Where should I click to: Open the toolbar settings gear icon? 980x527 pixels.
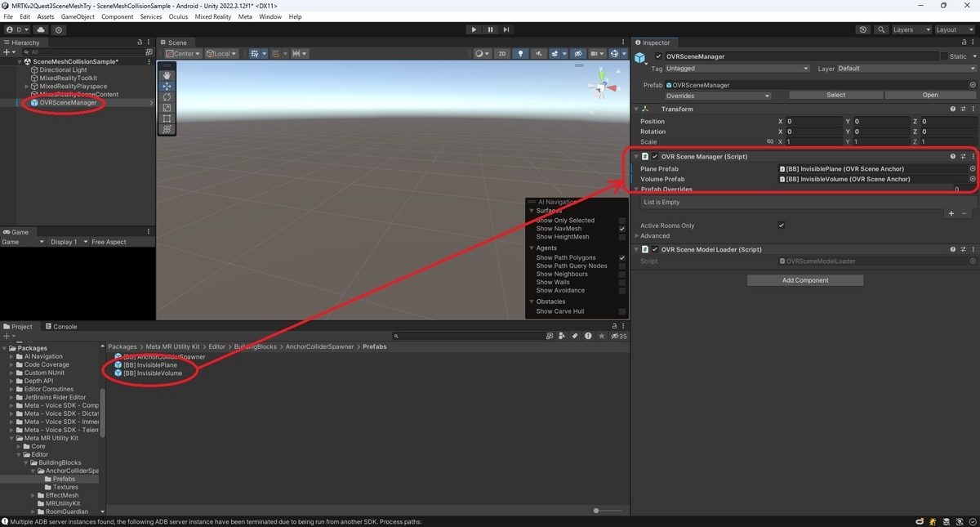(x=59, y=29)
